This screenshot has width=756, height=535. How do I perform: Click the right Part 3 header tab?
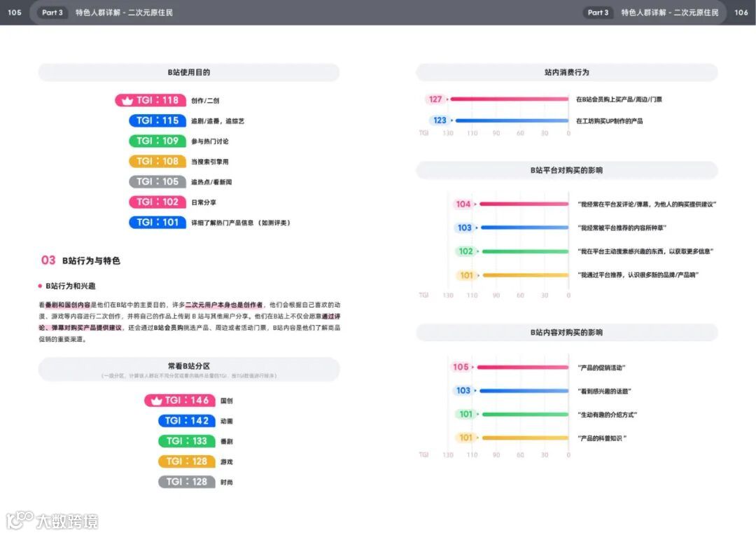point(598,13)
